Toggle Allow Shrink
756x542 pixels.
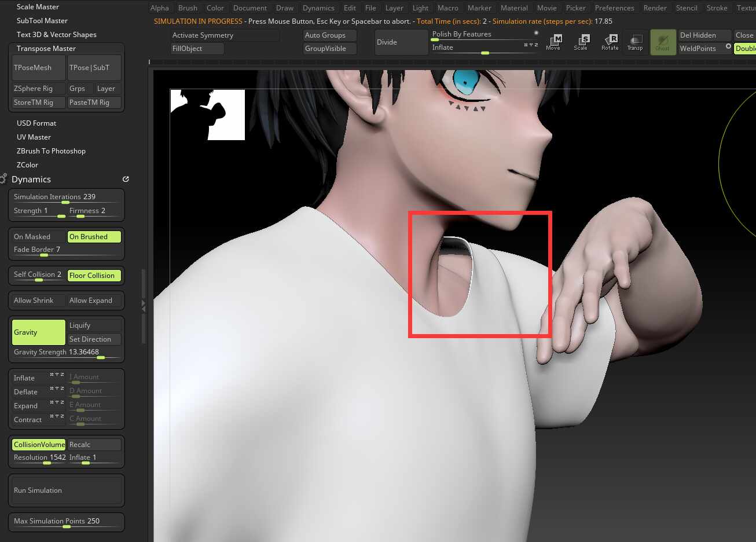38,300
